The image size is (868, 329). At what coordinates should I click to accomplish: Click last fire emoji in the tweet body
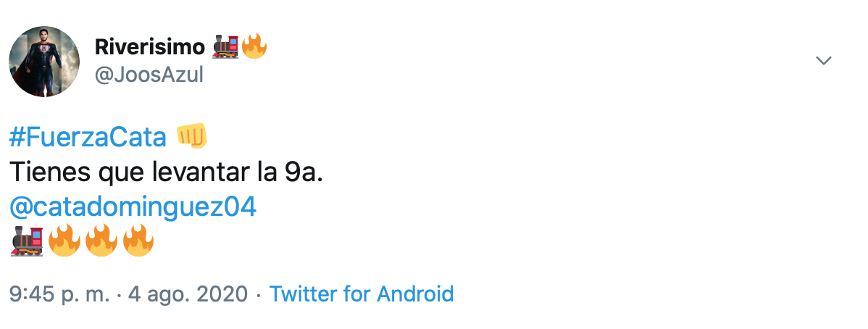tap(138, 241)
